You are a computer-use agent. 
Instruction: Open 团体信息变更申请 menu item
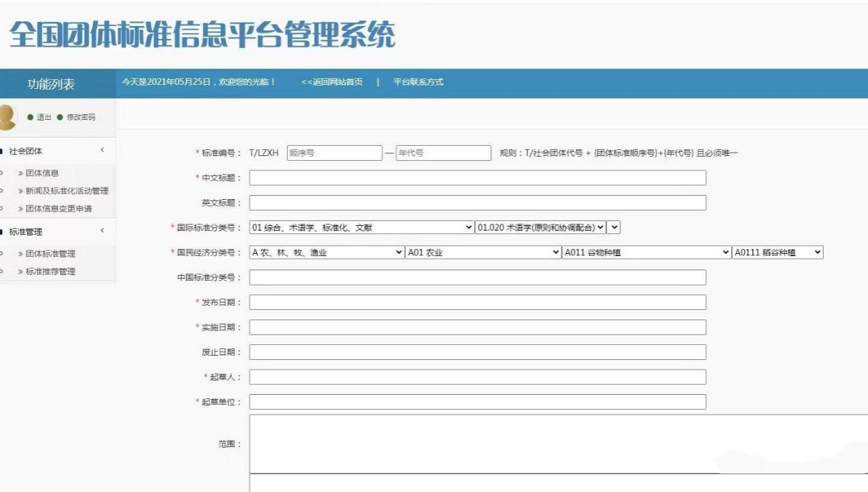point(58,209)
